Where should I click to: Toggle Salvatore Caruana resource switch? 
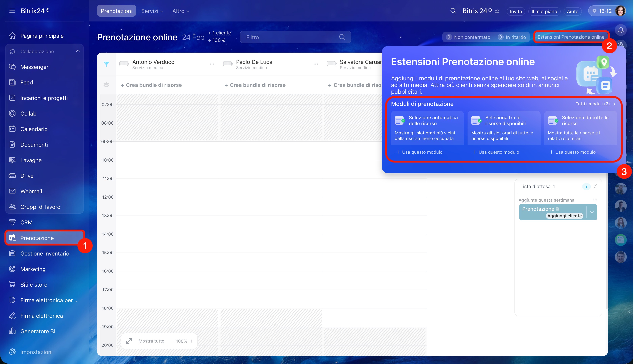pyautogui.click(x=331, y=64)
